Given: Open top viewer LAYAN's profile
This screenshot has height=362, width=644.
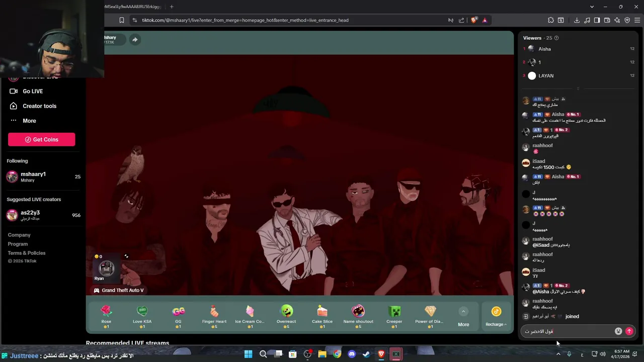Looking at the screenshot, I should coord(546,75).
